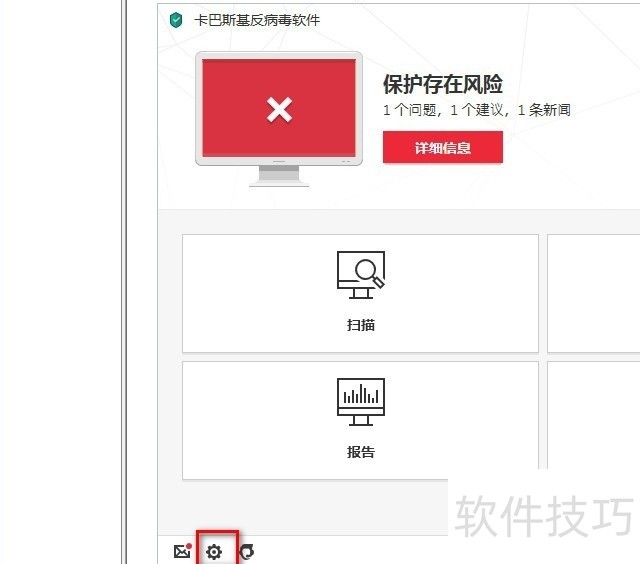Click the 1个问题, 1个建议, 1条新闻 summary text
The height and width of the screenshot is (564, 640).
(476, 110)
